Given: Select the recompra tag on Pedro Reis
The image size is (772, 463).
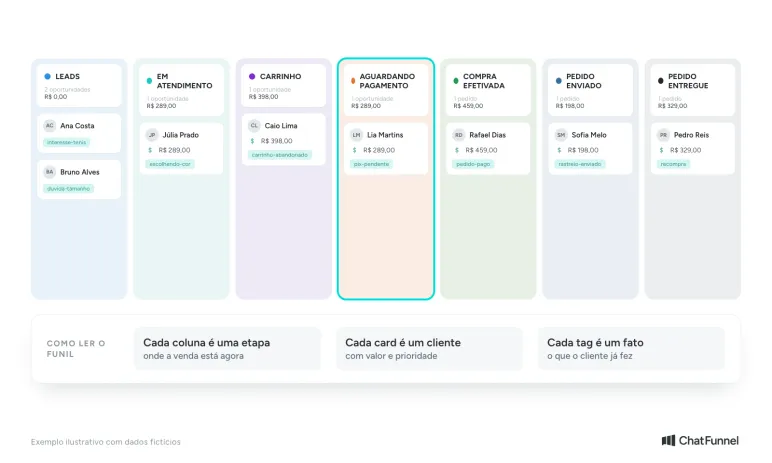Looking at the screenshot, I should point(674,164).
